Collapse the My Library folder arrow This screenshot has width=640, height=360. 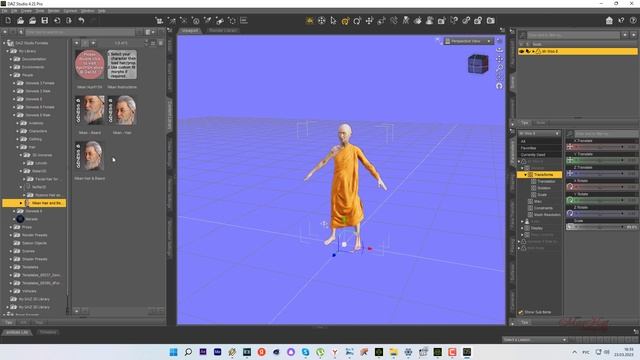[x=8, y=51]
